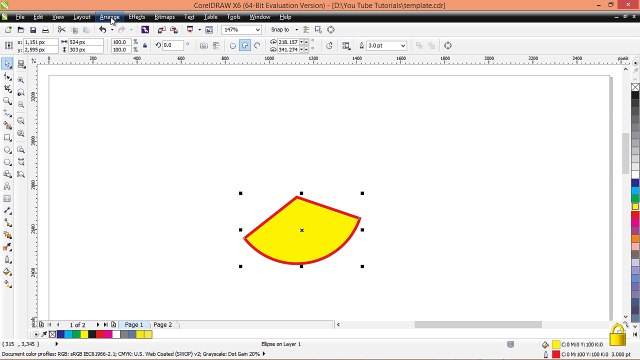Open the Arrange menu
The image size is (640, 360).
click(109, 17)
